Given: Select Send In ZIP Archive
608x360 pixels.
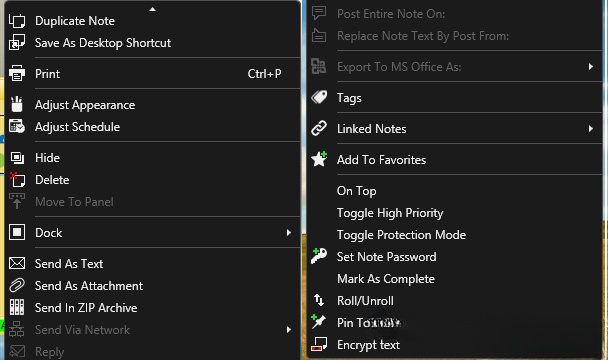Looking at the screenshot, I should click(x=153, y=308).
